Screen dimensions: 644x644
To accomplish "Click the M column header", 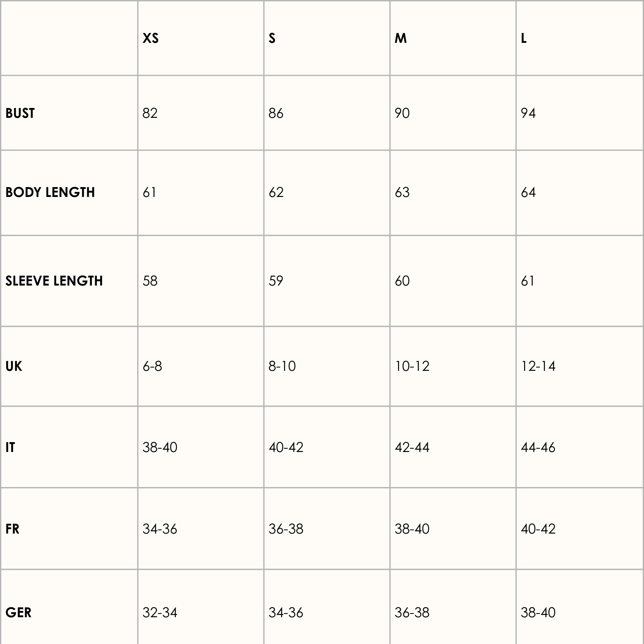I will (x=400, y=38).
